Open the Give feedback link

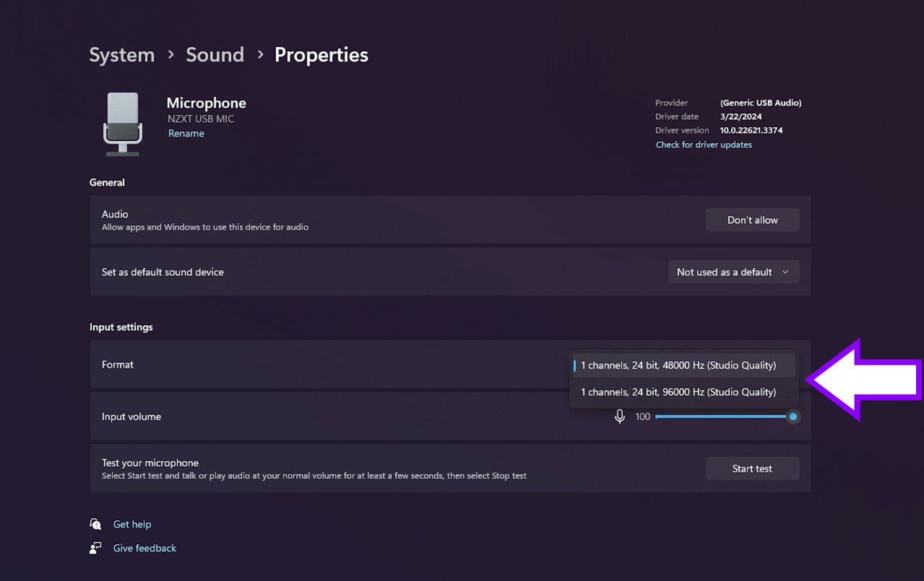click(144, 548)
